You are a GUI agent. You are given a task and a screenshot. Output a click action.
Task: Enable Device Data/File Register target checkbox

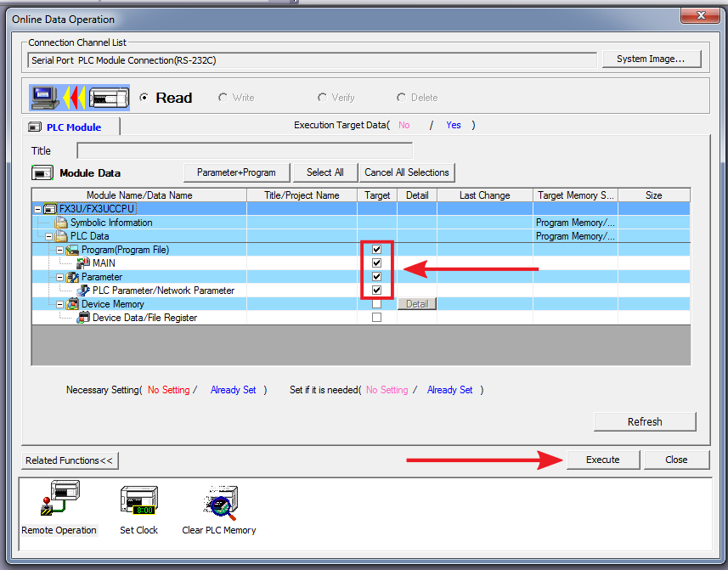376,318
